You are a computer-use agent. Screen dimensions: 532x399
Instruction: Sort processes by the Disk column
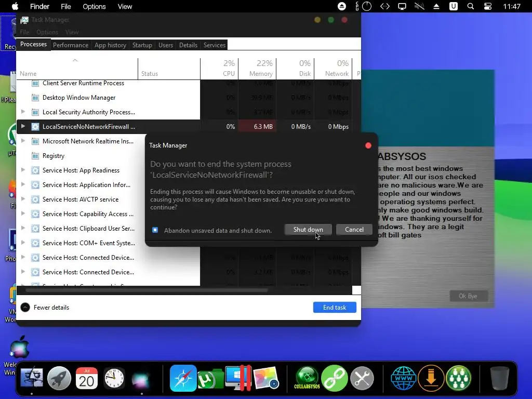(295, 68)
